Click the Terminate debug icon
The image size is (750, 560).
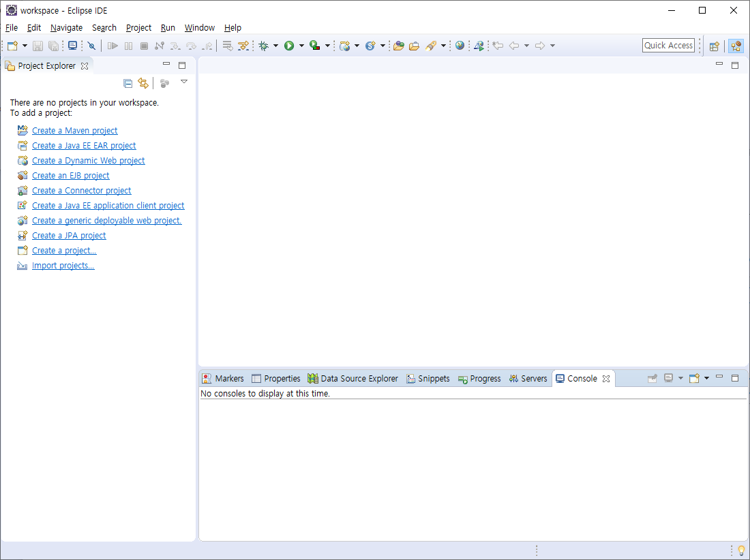click(x=144, y=46)
